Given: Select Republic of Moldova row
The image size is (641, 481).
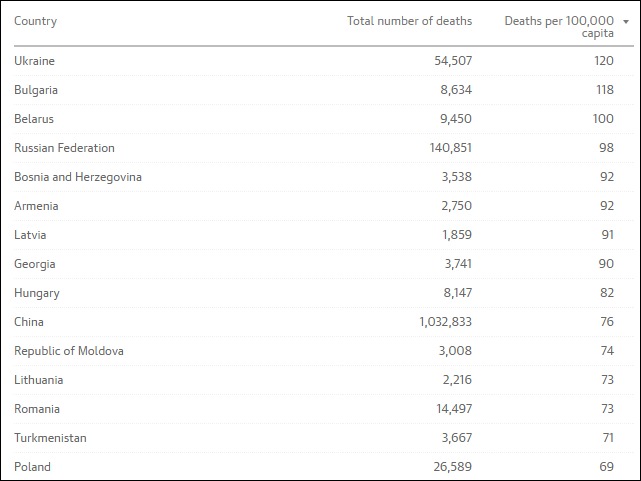Looking at the screenshot, I should pos(69,351).
